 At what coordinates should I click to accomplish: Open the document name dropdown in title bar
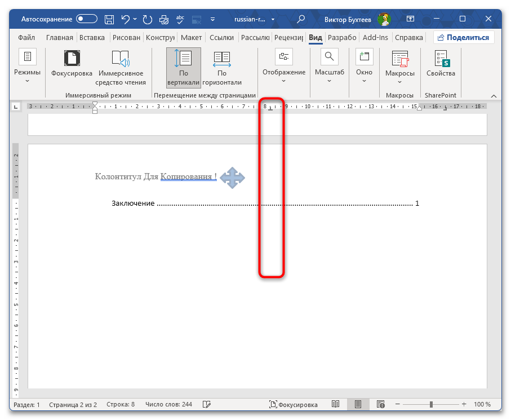pos(273,19)
